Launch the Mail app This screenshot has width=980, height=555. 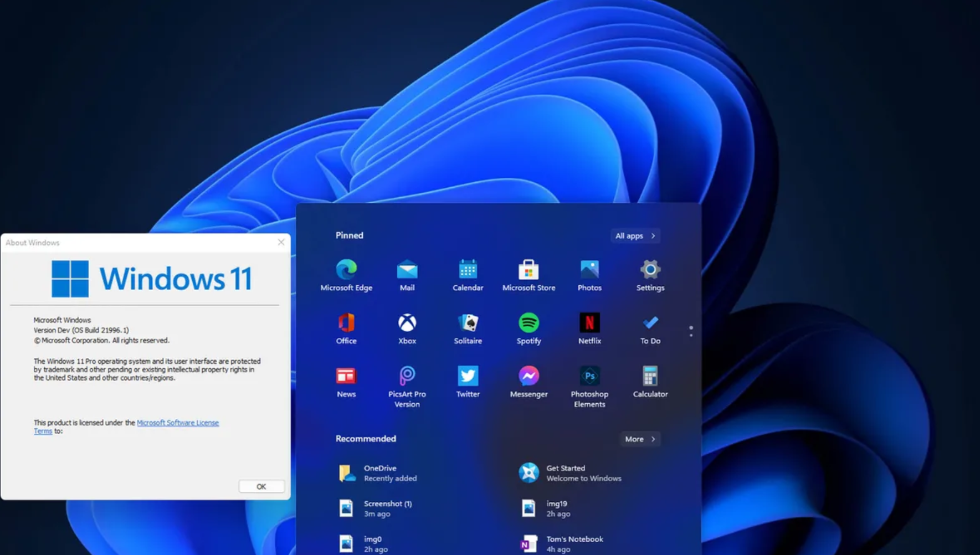[407, 275]
